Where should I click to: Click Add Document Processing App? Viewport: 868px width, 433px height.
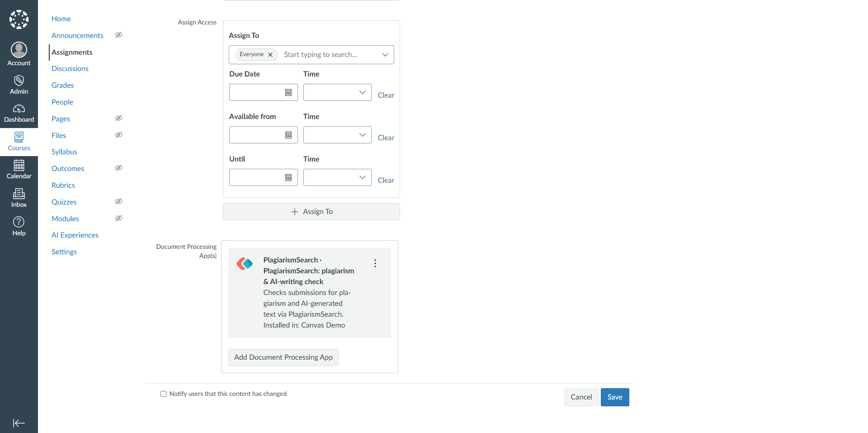click(283, 357)
